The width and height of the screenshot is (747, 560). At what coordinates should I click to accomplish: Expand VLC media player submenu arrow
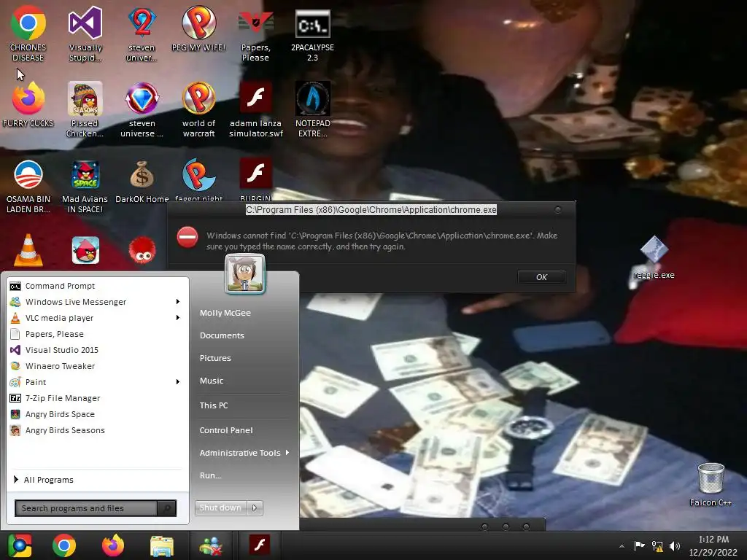[x=178, y=318]
